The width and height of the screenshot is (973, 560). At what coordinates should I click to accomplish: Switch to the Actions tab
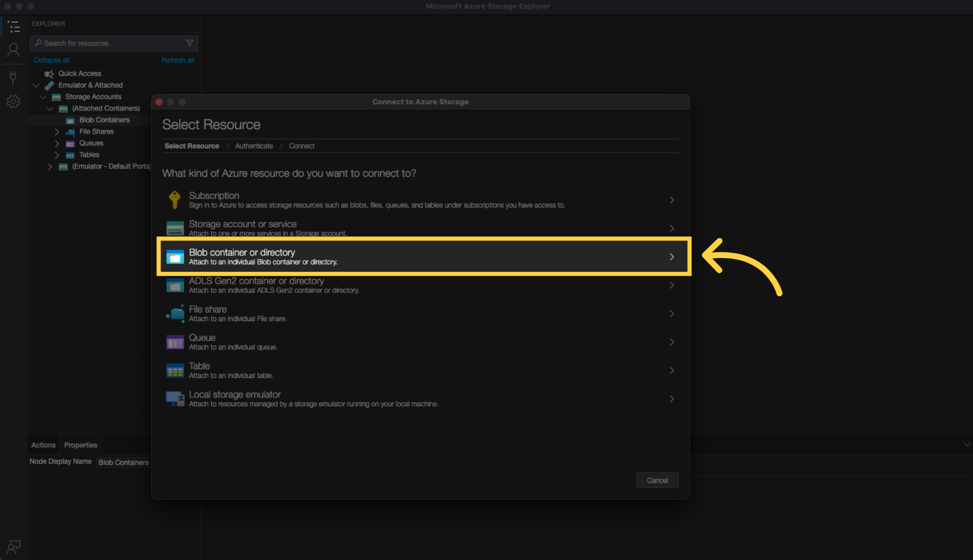point(43,445)
